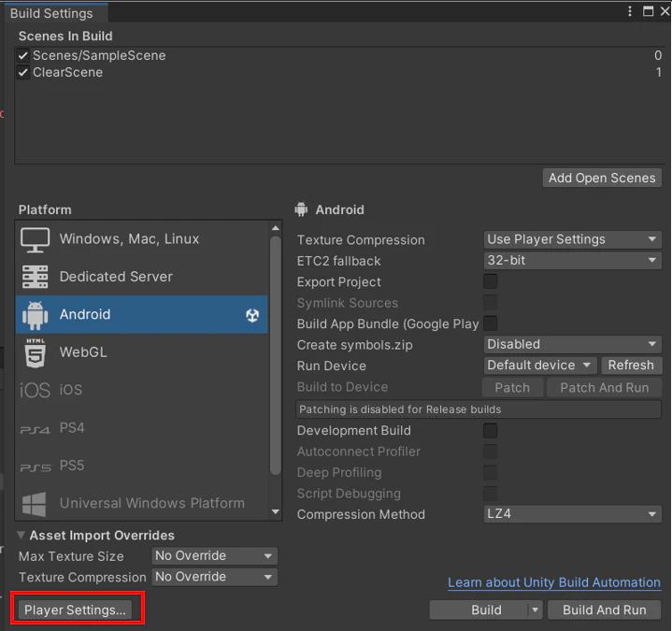This screenshot has height=631, width=672.
Task: Click the Dedicated Server rack icon
Action: coord(36,277)
